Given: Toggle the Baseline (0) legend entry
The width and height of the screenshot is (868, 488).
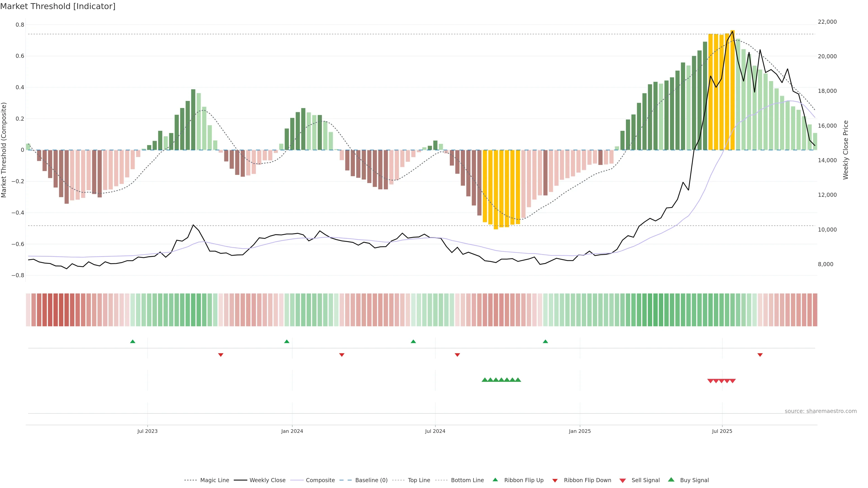Looking at the screenshot, I should pos(371,480).
